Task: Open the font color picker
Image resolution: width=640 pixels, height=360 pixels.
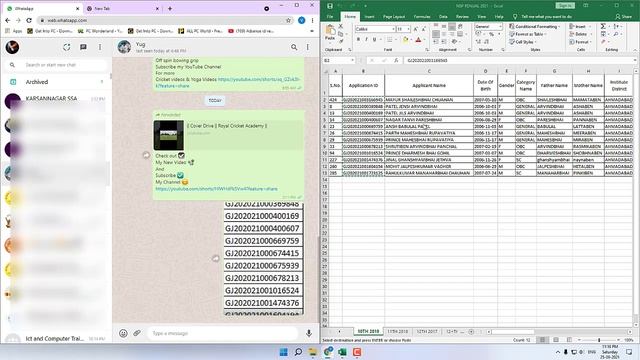Action: [x=418, y=40]
